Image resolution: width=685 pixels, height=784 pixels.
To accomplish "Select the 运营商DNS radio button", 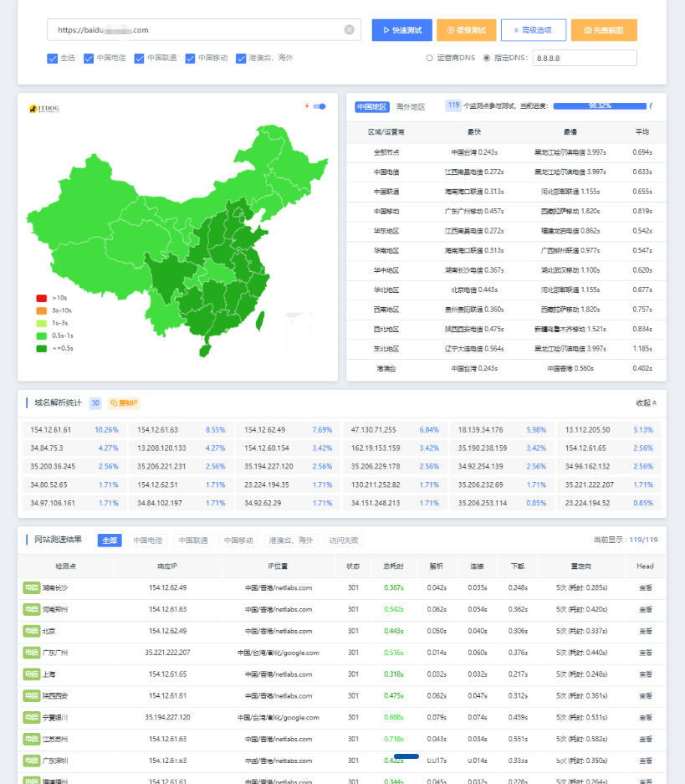I will click(429, 59).
